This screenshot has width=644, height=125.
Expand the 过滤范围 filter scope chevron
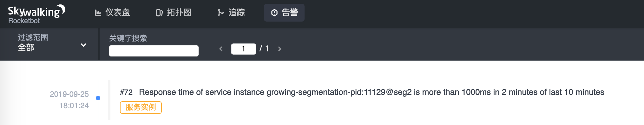coord(83,45)
